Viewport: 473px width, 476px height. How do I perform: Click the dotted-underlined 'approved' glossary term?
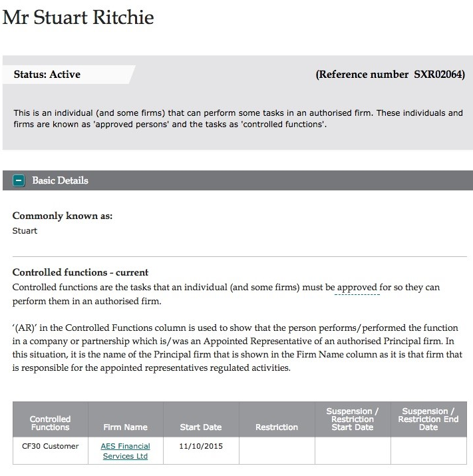pos(357,287)
